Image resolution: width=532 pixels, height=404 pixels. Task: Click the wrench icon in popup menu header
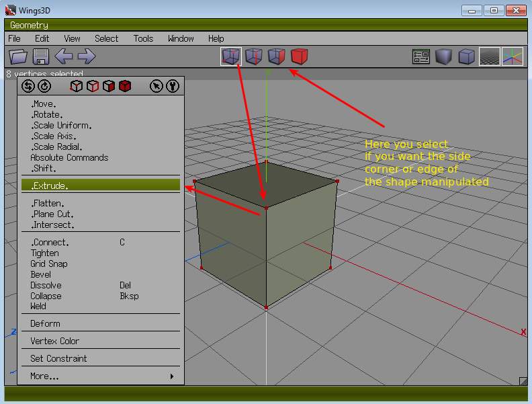173,86
